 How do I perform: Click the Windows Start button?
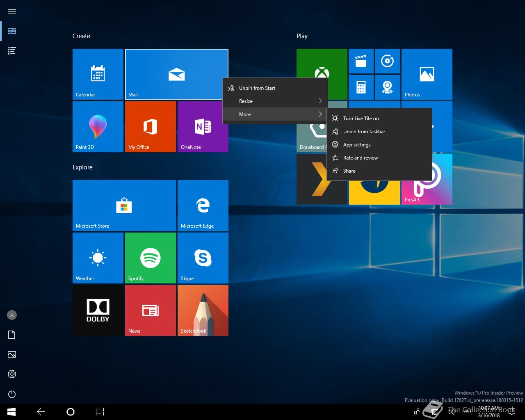(x=11, y=412)
